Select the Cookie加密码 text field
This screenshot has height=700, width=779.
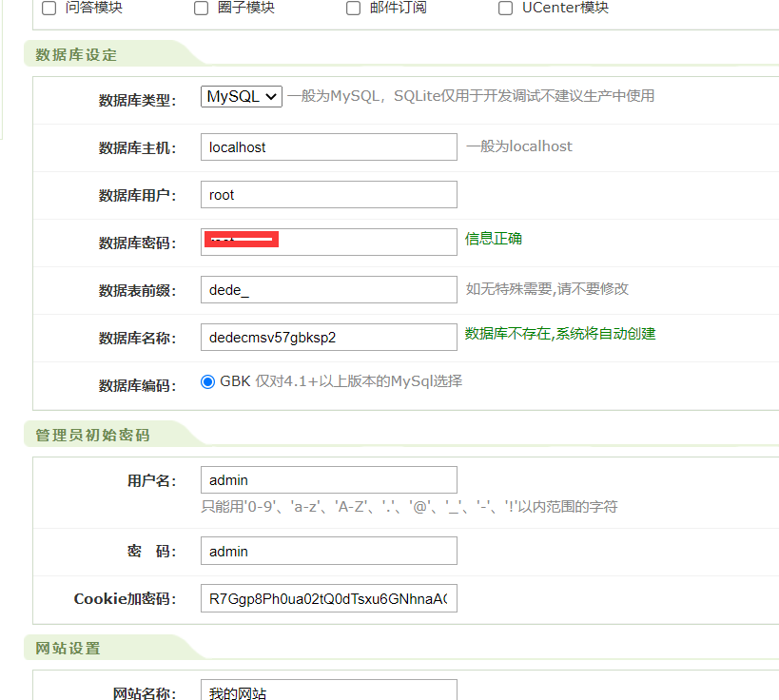[x=328, y=597]
